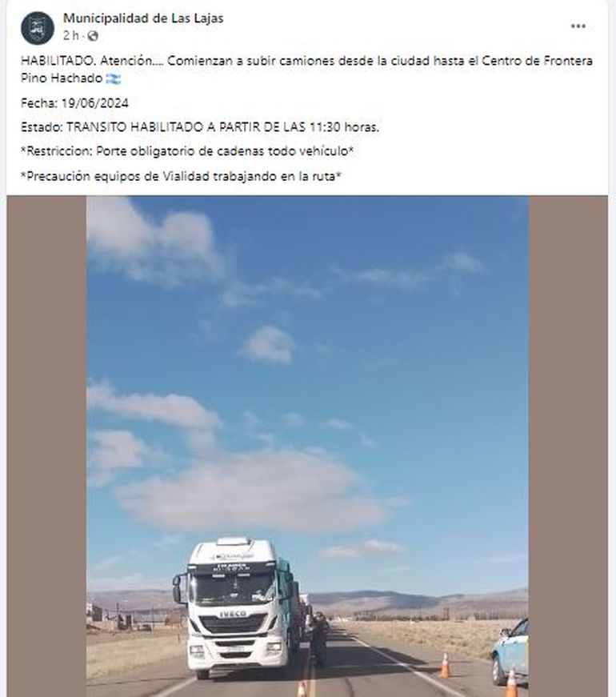The width and height of the screenshot is (616, 697).
Task: Click the Argentina flag emoji after Pino Hachado
Action: [114, 78]
